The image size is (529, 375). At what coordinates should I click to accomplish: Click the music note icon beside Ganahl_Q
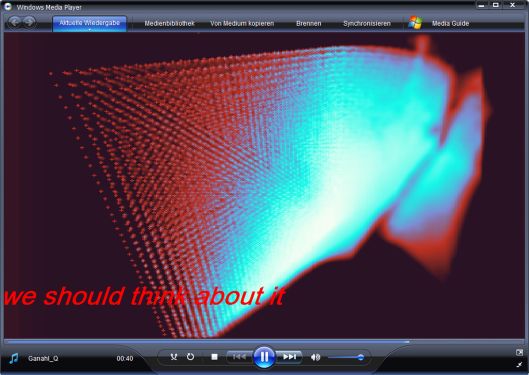click(x=14, y=358)
